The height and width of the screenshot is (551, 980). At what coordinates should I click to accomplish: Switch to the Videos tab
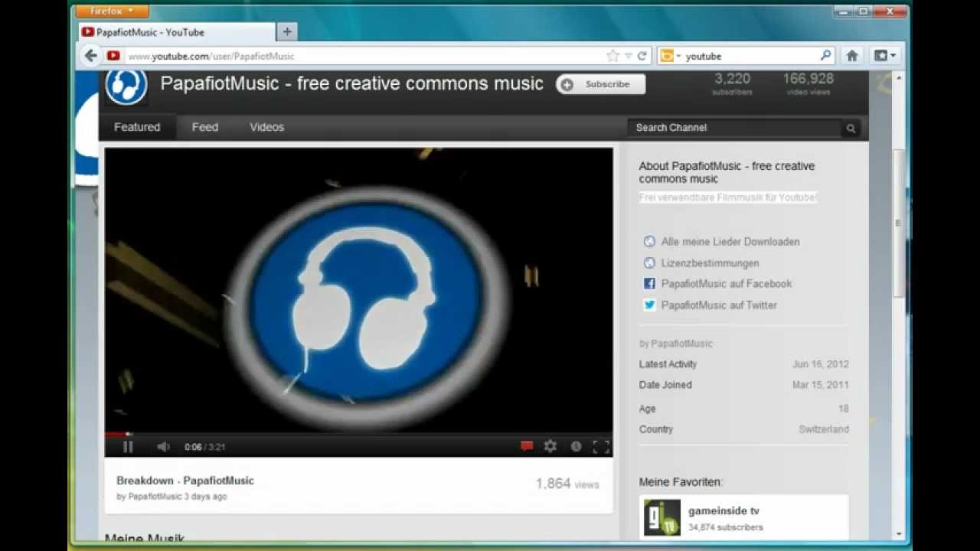point(266,127)
